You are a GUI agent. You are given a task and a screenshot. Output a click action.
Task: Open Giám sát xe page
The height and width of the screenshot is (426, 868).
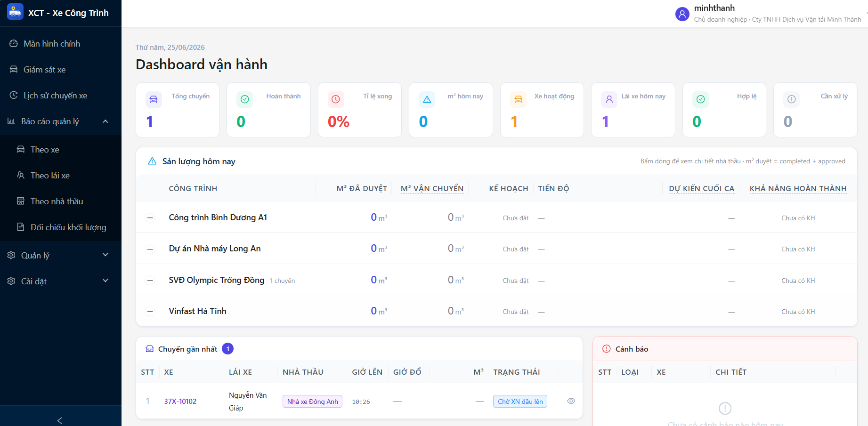pos(61,70)
